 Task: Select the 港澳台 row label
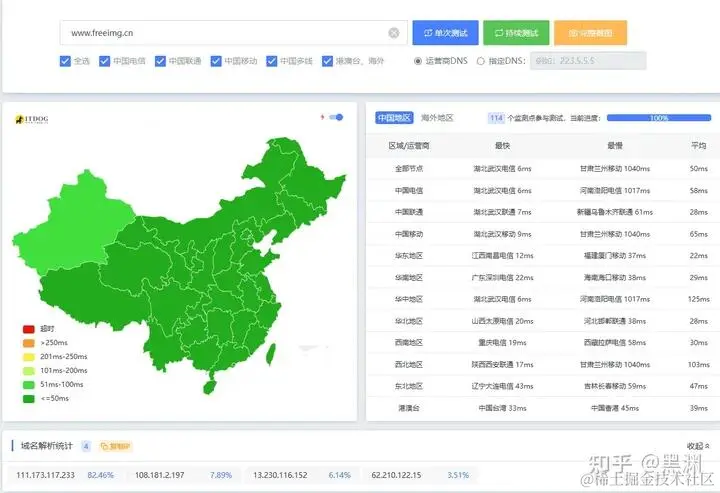[409, 408]
